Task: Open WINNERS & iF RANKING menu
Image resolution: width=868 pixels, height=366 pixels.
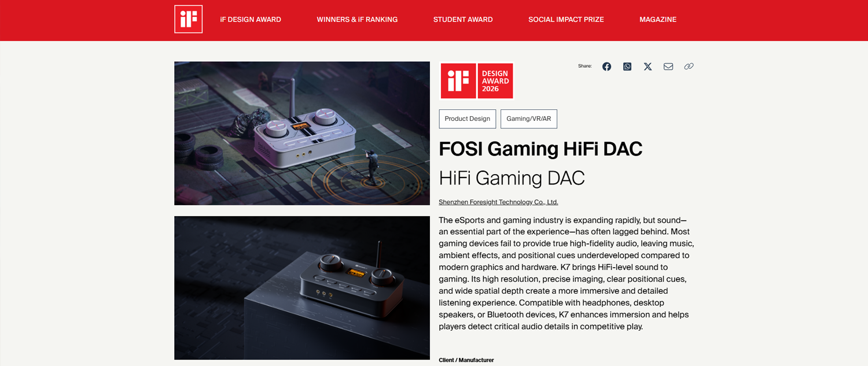Action: click(x=357, y=20)
